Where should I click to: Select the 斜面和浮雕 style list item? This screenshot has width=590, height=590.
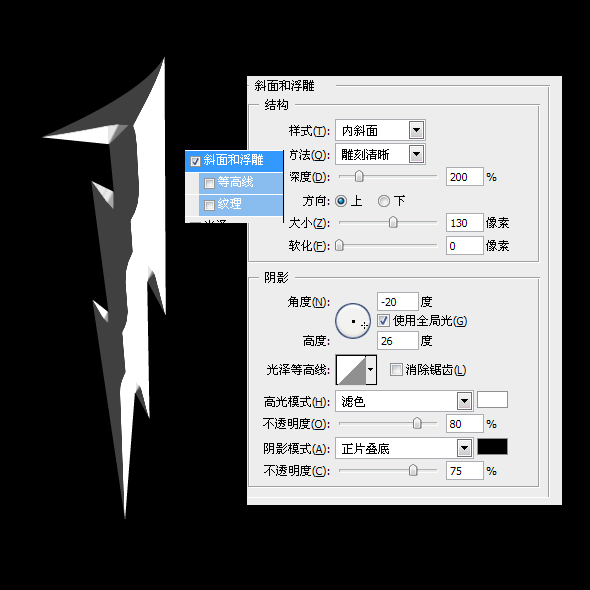[234, 161]
